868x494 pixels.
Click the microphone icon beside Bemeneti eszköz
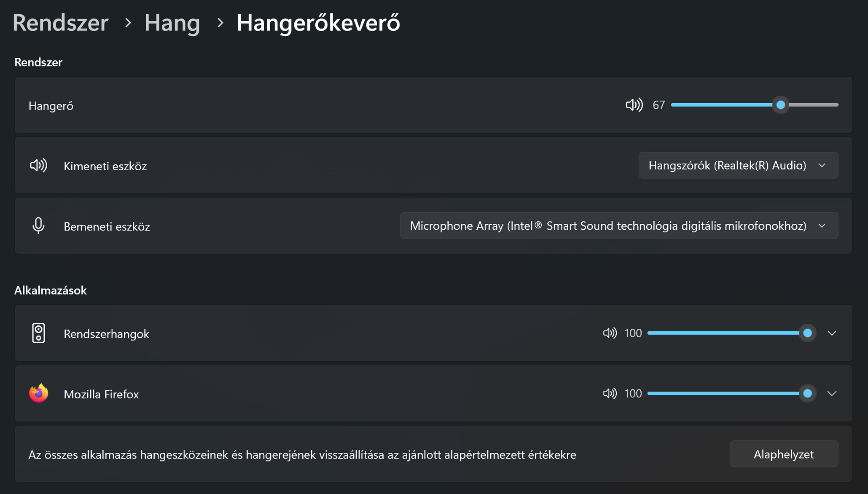(x=38, y=226)
